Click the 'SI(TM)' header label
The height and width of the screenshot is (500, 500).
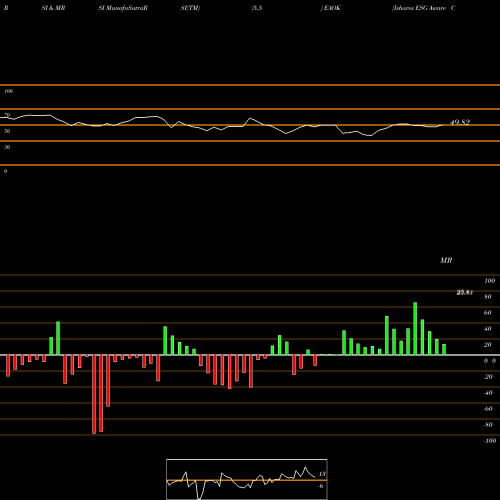point(190,8)
